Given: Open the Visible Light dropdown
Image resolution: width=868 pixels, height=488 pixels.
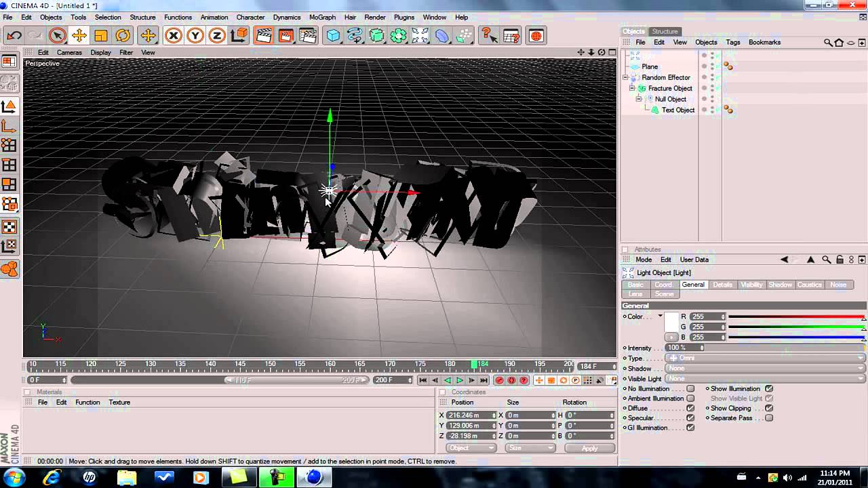Looking at the screenshot, I should tap(766, 379).
